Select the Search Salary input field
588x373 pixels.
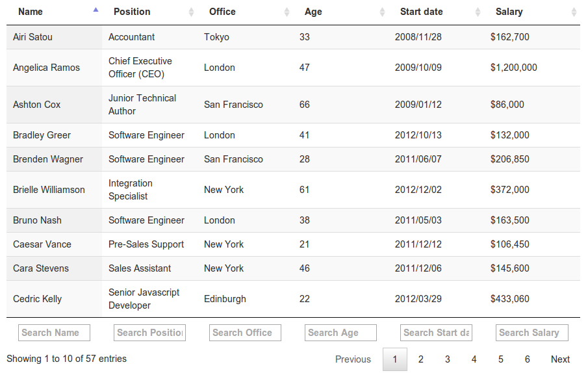click(x=531, y=333)
